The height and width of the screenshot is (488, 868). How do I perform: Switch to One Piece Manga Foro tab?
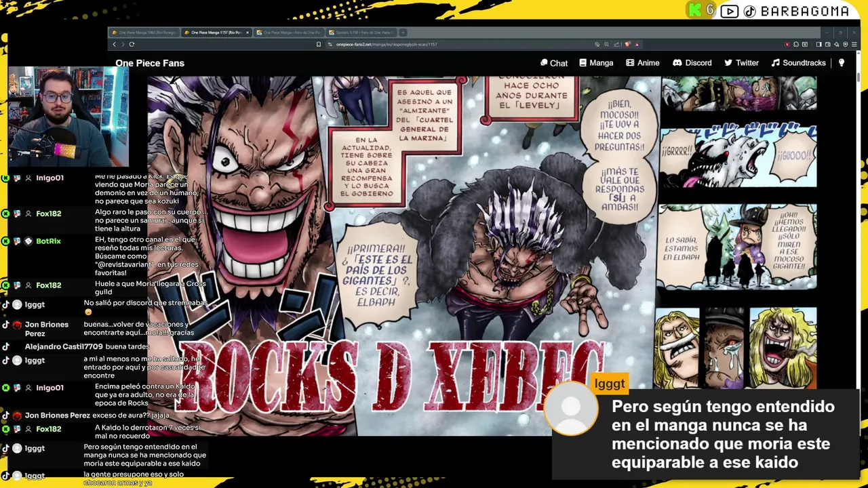click(289, 33)
